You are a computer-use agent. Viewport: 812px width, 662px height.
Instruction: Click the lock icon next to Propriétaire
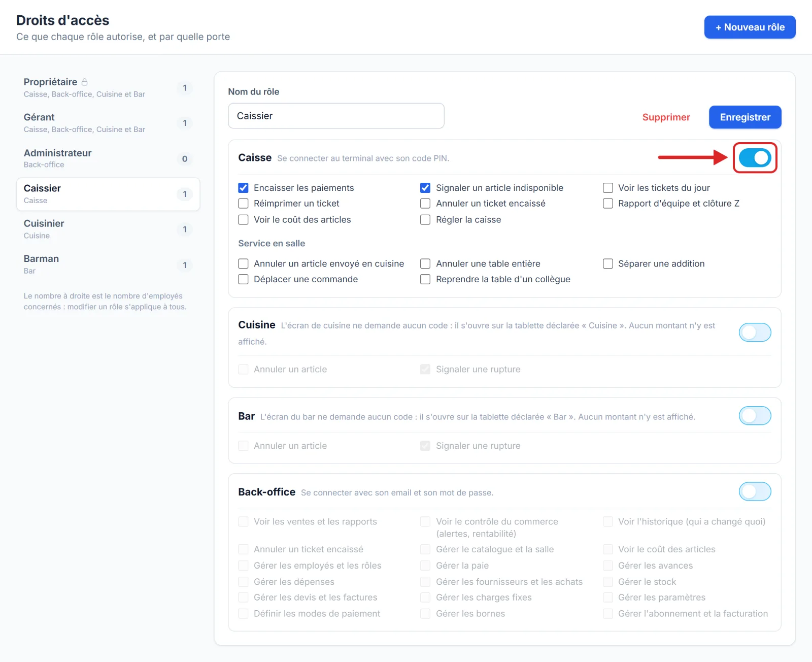tap(85, 82)
